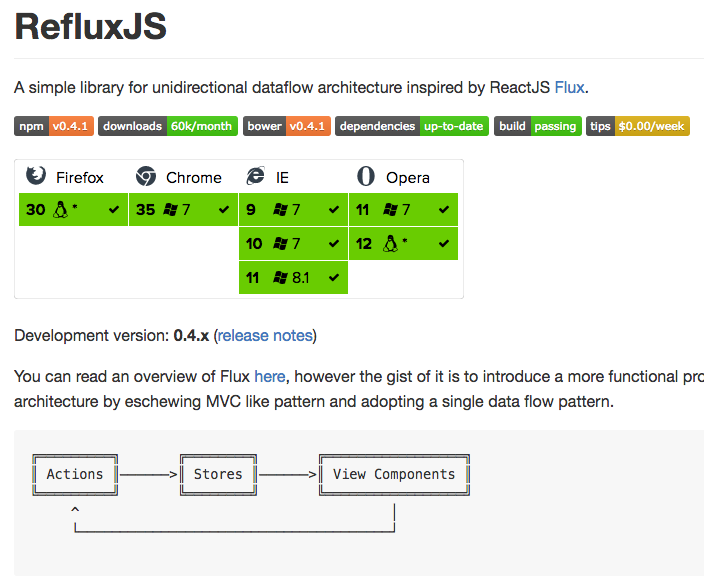Click the Opera browser icon
The image size is (704, 587).
coord(365,176)
